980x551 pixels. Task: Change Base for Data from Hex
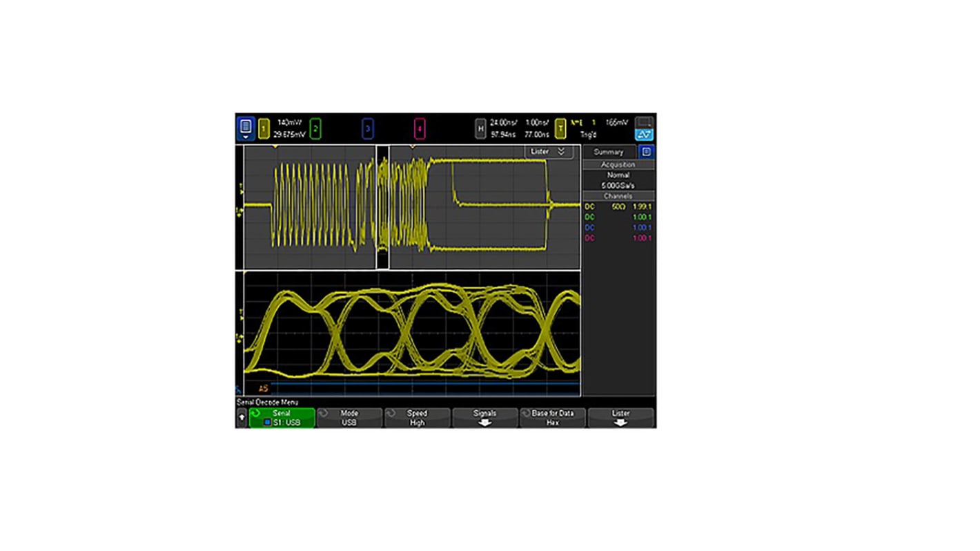[552, 418]
